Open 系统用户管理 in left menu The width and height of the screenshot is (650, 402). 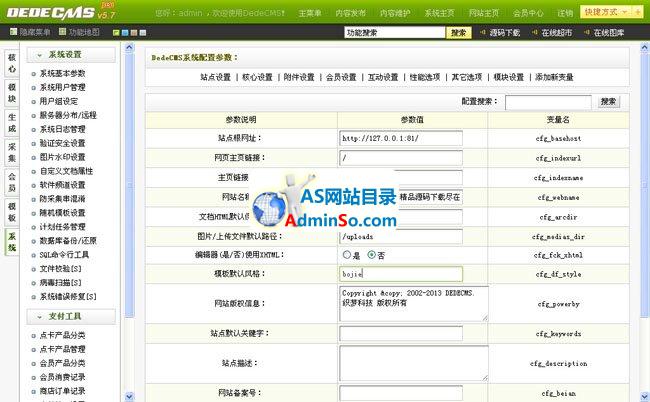[x=63, y=87]
